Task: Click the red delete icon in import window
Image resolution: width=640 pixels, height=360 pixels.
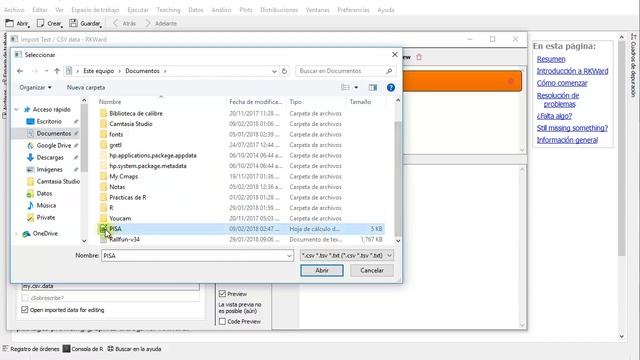Action: click(419, 57)
